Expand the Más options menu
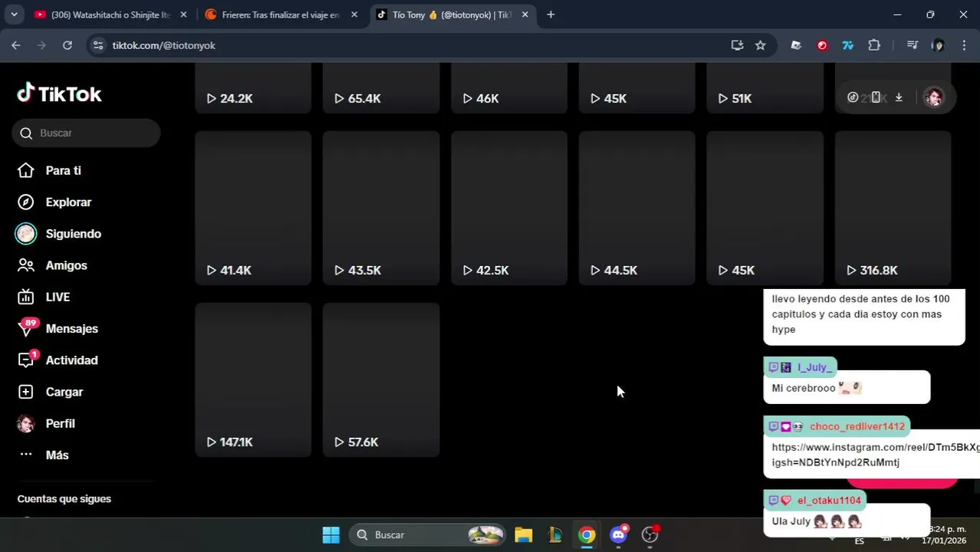 pyautogui.click(x=57, y=455)
